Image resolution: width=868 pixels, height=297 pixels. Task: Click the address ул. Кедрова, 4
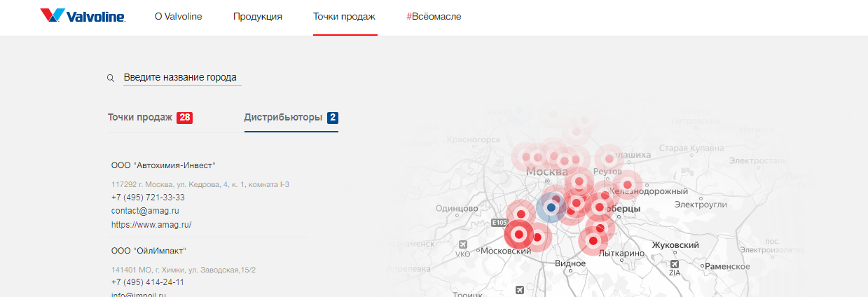(x=200, y=184)
